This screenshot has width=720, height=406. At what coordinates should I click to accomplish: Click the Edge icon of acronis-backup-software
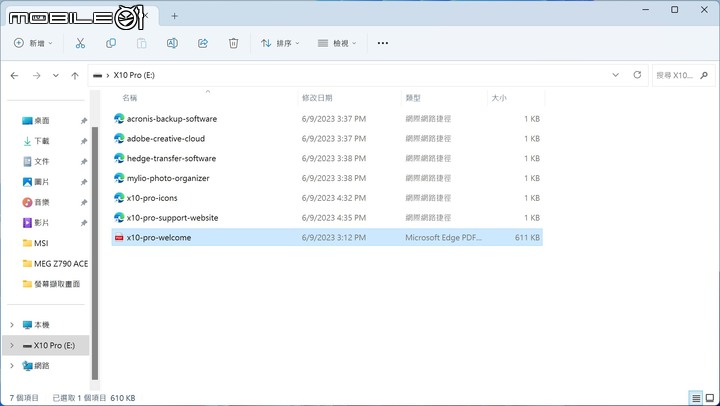pos(119,118)
